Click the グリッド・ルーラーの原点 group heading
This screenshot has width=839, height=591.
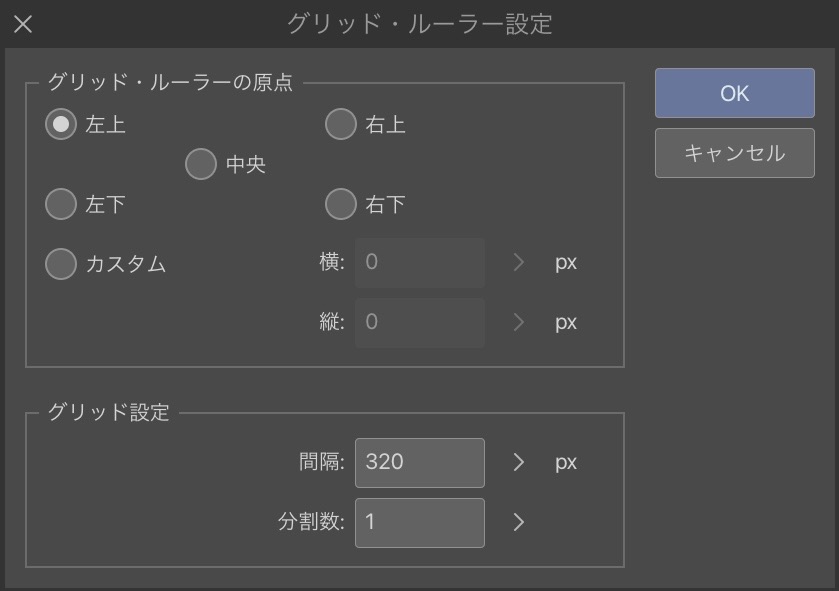point(170,82)
